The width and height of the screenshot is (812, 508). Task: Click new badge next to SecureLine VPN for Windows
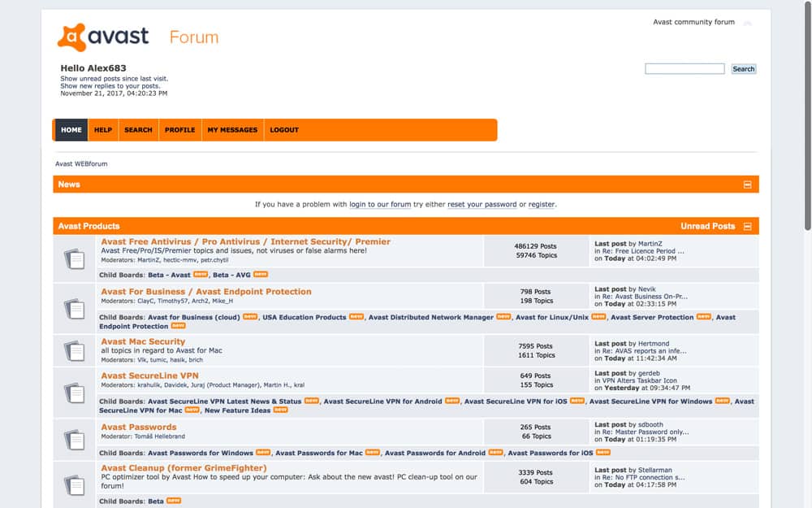click(x=723, y=401)
